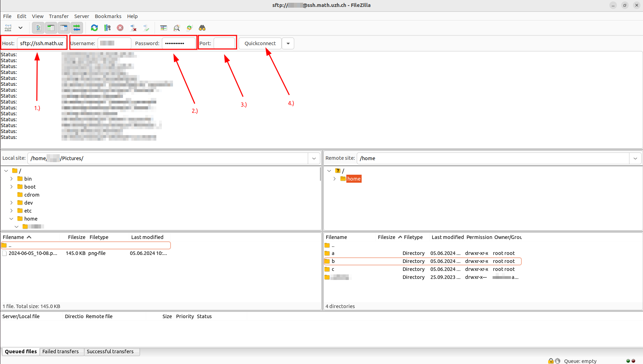The width and height of the screenshot is (643, 364).
Task: Collapse local home folder
Action: click(x=11, y=219)
